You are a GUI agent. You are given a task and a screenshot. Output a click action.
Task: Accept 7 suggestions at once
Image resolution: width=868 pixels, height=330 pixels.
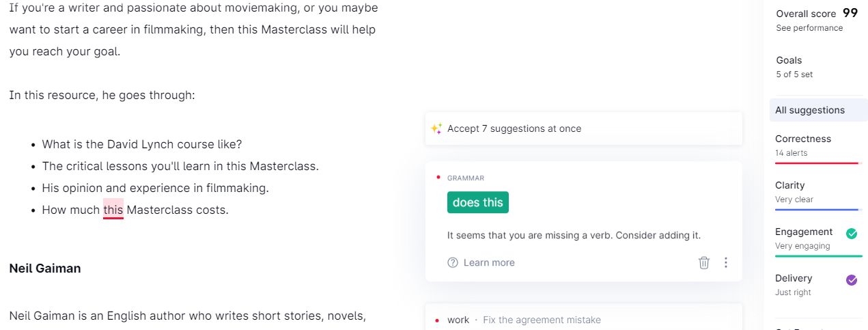tap(514, 128)
